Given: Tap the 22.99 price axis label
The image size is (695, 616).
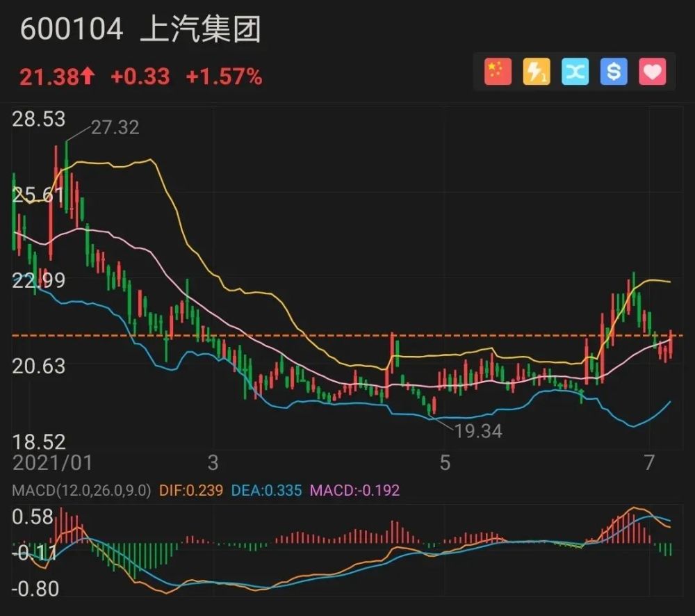Looking at the screenshot, I should tap(38, 281).
